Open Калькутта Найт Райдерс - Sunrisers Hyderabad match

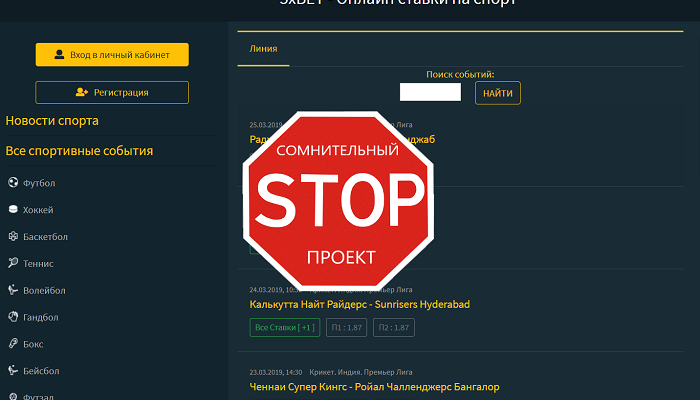359,304
